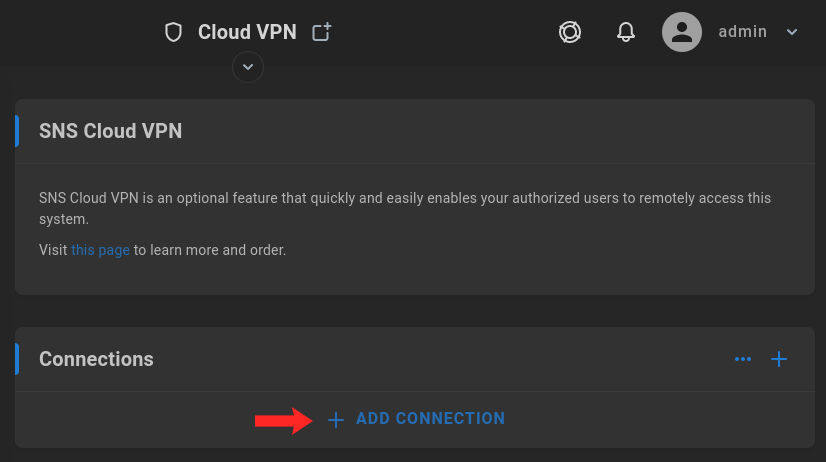Open the help lifebuoy icon

[570, 32]
